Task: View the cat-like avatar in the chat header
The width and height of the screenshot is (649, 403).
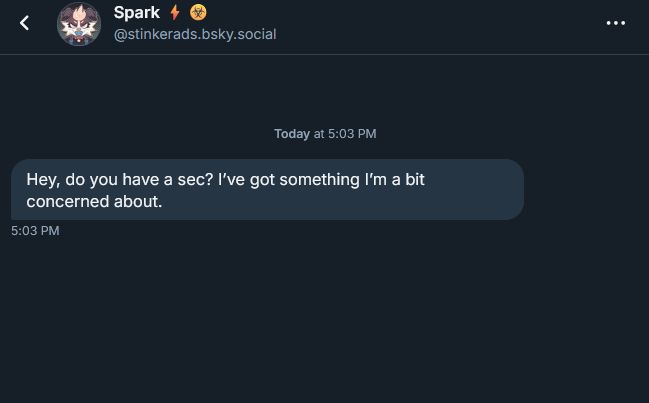Action: pyautogui.click(x=79, y=23)
